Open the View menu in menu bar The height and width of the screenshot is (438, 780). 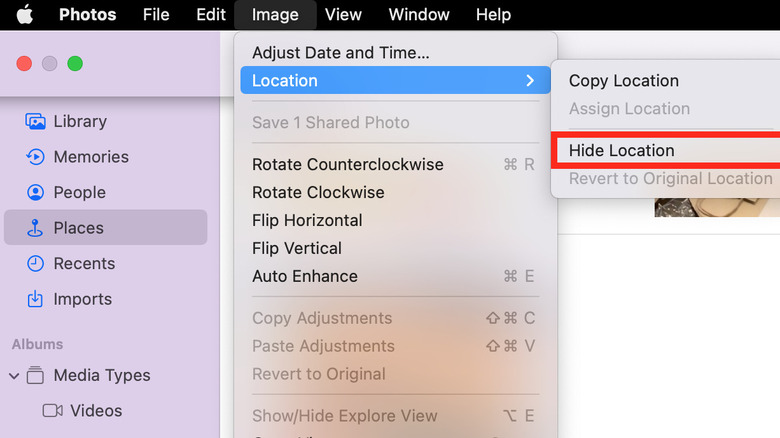tap(343, 15)
